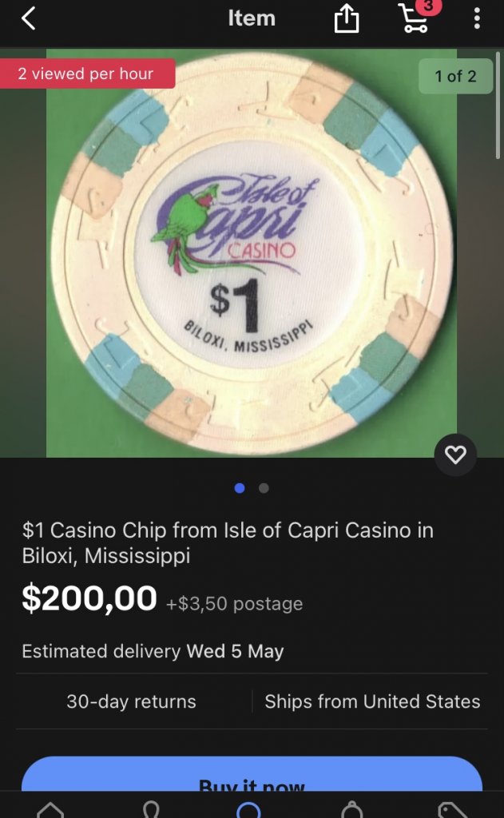
Task: Tap the Estimated delivery Wed 5 May
Action: pyautogui.click(x=153, y=651)
